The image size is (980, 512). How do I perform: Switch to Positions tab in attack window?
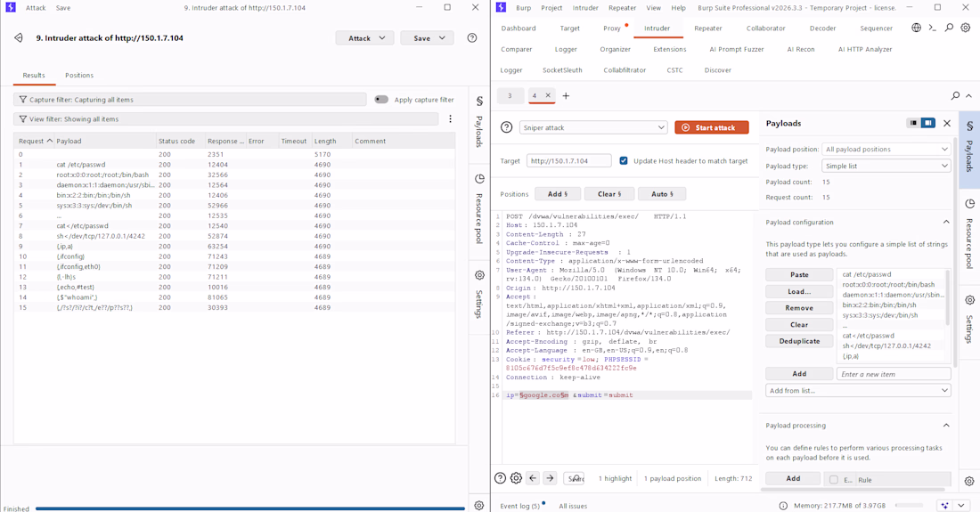79,75
